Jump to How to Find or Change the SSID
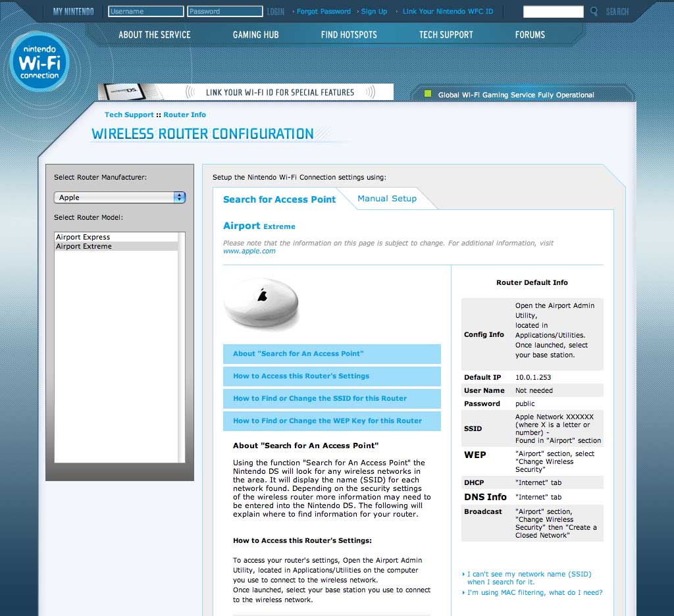The height and width of the screenshot is (616, 674). coord(332,398)
